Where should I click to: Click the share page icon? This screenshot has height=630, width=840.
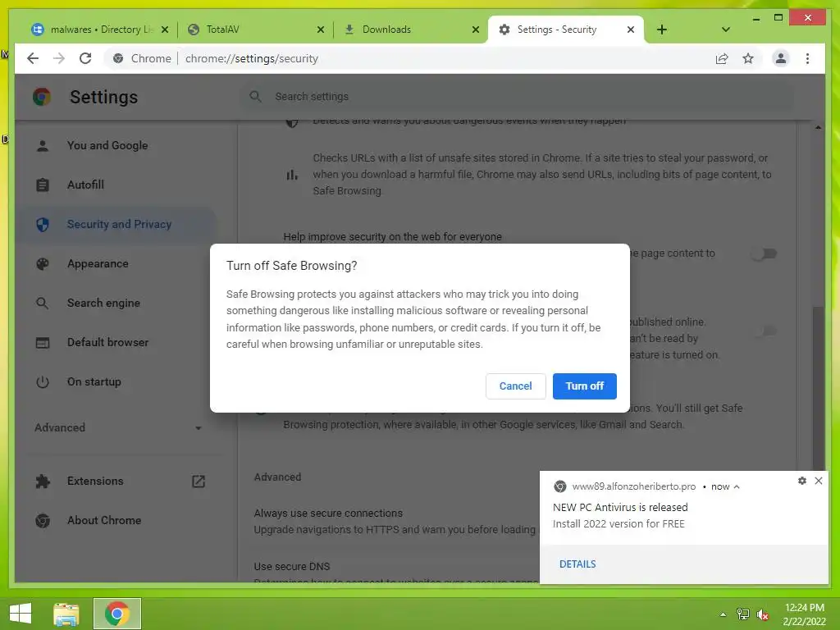[722, 58]
